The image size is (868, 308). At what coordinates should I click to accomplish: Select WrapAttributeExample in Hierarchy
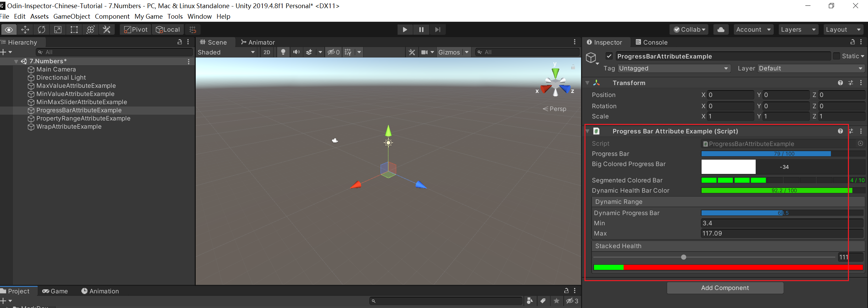coord(69,127)
